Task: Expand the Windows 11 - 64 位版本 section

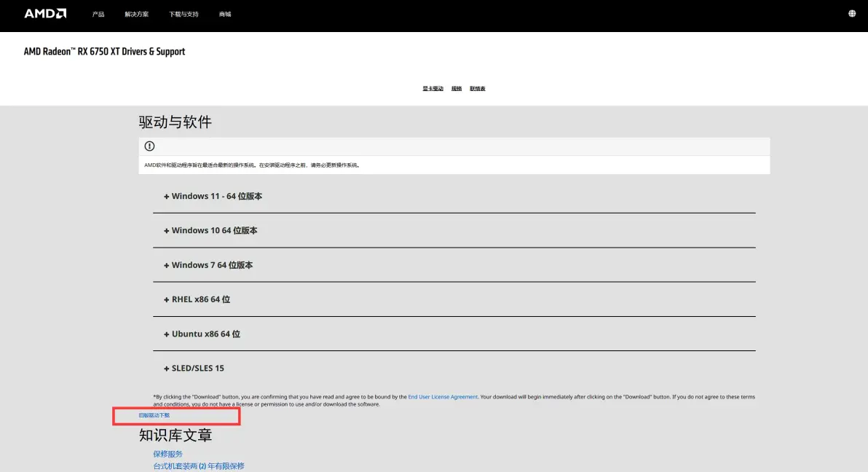Action: tap(454, 196)
